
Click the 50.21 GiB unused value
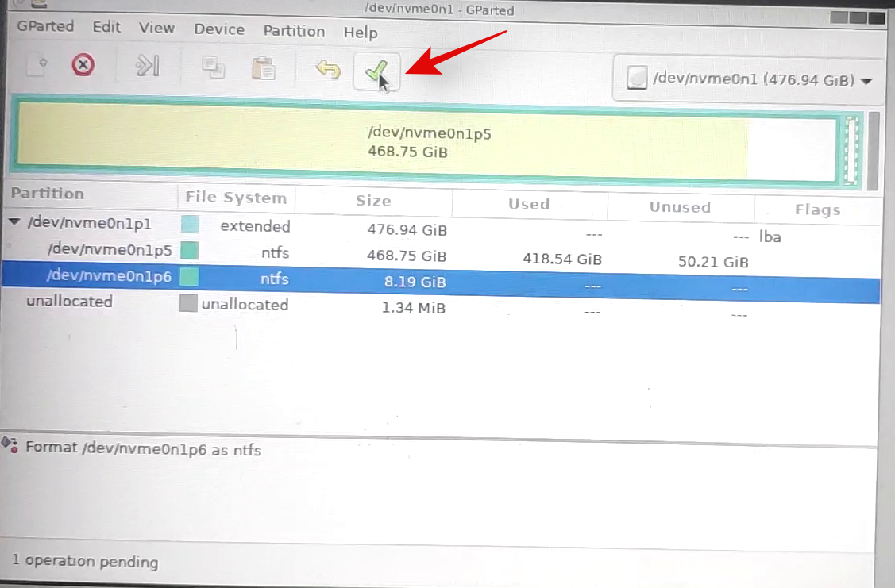tap(713, 262)
